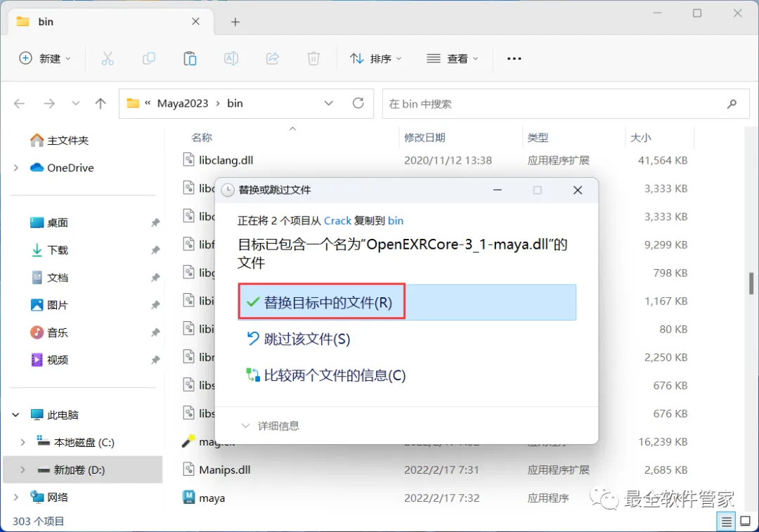Select 本地磁盘 (C:) drive
The width and height of the screenshot is (759, 532).
[75, 443]
